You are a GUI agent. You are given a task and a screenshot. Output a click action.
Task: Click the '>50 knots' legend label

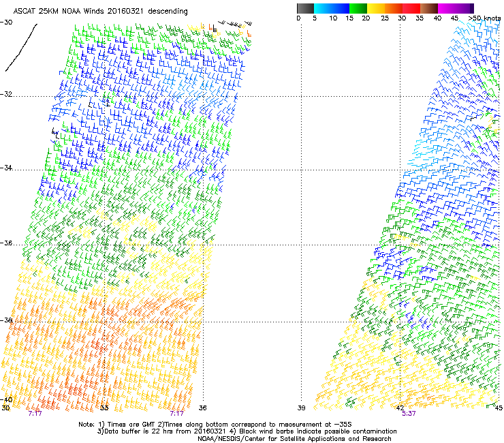(x=484, y=18)
